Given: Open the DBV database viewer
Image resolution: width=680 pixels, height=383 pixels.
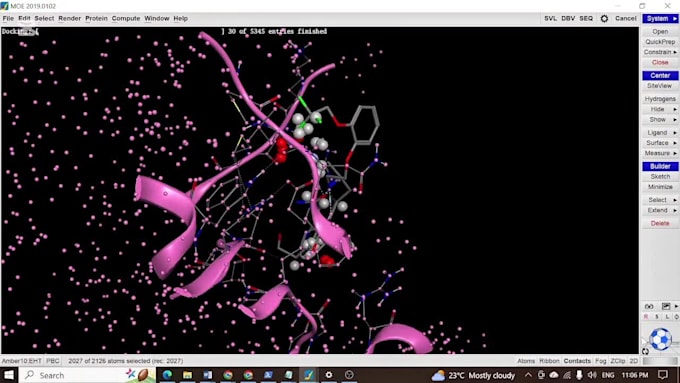Looking at the screenshot, I should pyautogui.click(x=568, y=18).
